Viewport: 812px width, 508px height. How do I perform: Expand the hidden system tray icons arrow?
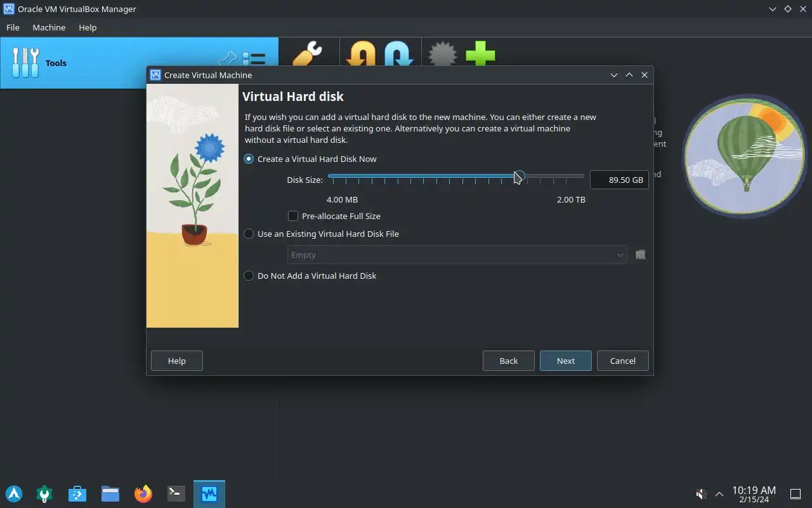pyautogui.click(x=719, y=493)
